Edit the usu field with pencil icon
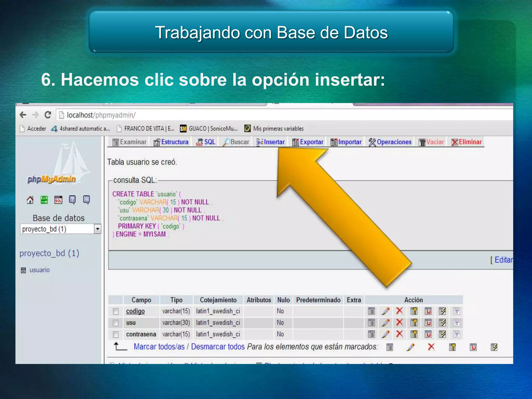532x399 pixels. point(385,323)
